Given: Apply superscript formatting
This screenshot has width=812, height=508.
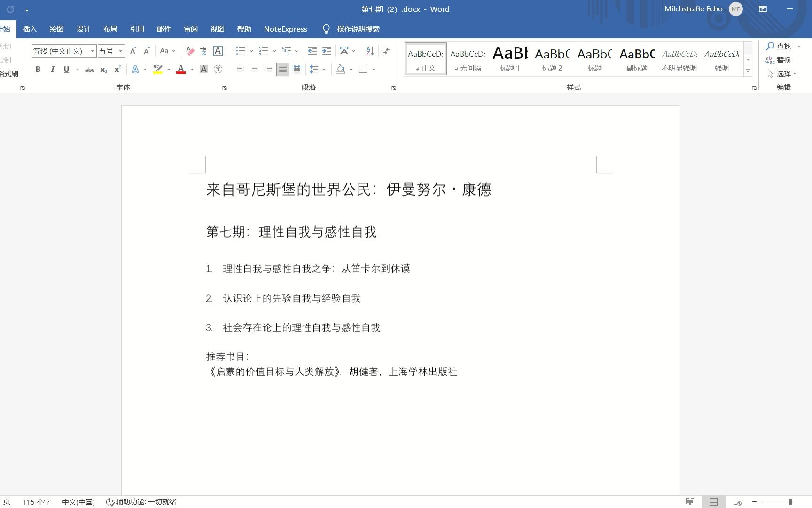Looking at the screenshot, I should point(117,70).
